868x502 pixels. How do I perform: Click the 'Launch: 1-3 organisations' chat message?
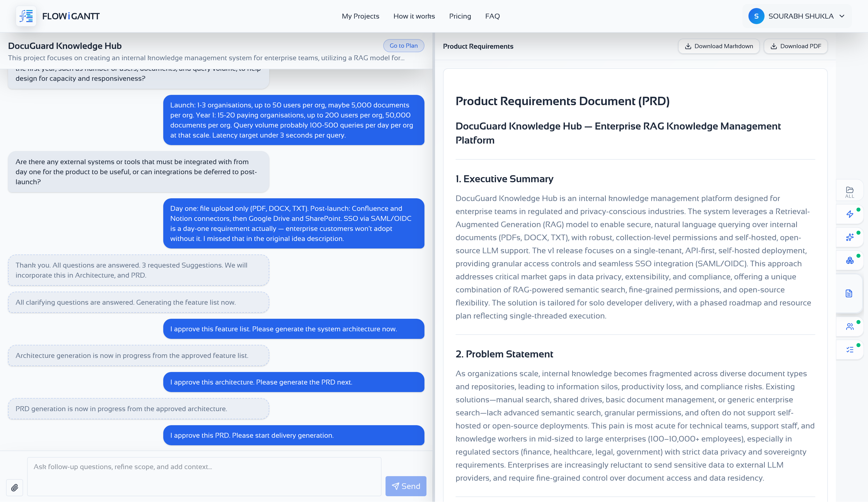(x=293, y=120)
